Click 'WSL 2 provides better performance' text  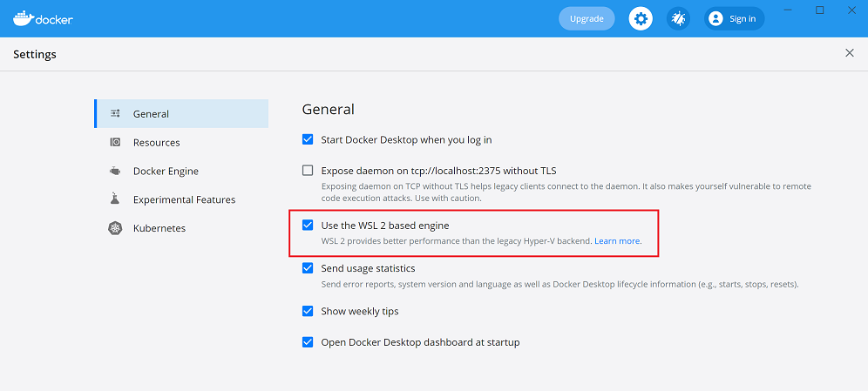click(457, 241)
